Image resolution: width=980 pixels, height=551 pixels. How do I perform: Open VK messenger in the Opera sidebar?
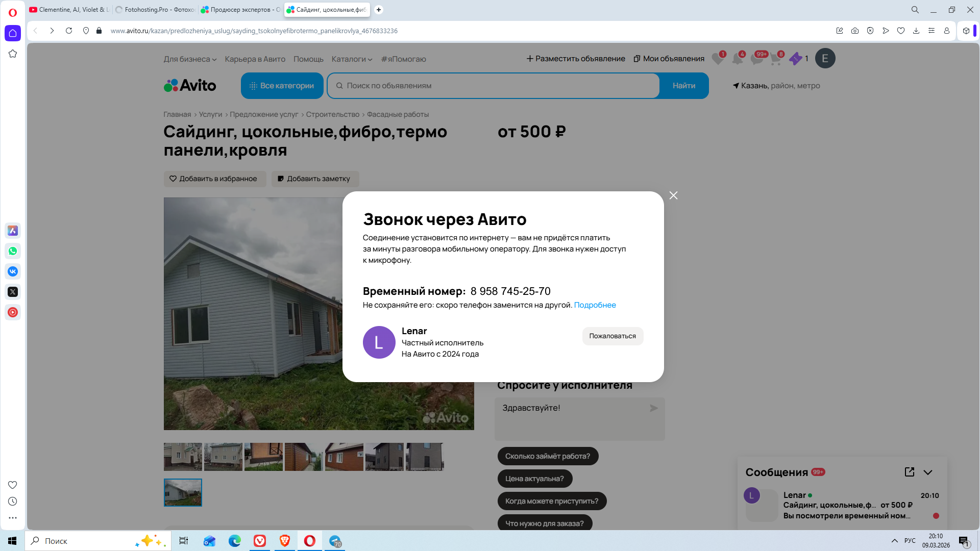13,271
